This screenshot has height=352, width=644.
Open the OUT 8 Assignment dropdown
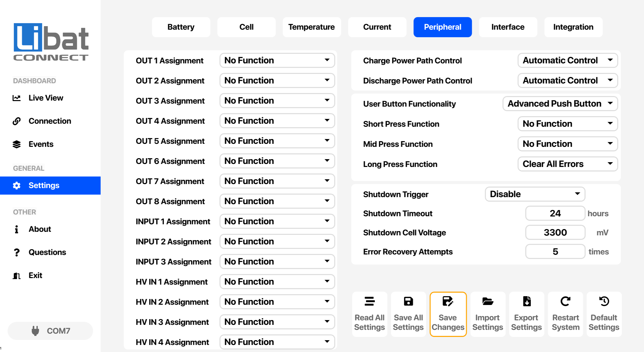click(x=277, y=201)
